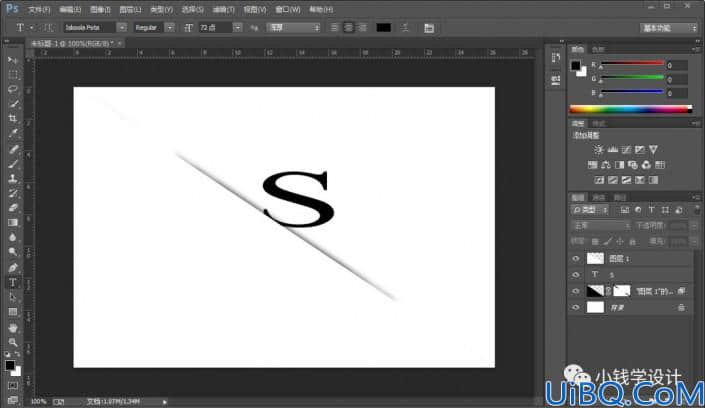Viewport: 705px width, 408px height.
Task: Click the right align text button
Action: (362, 28)
